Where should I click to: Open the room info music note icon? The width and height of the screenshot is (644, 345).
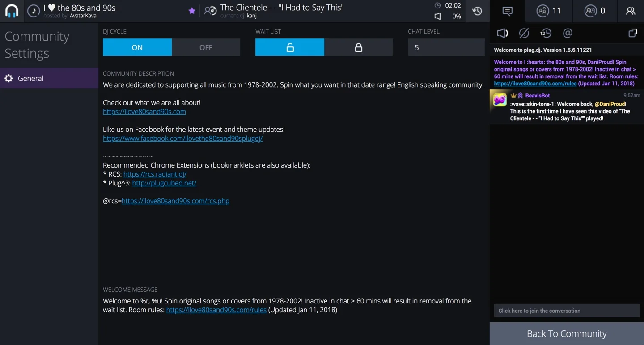pyautogui.click(x=34, y=11)
